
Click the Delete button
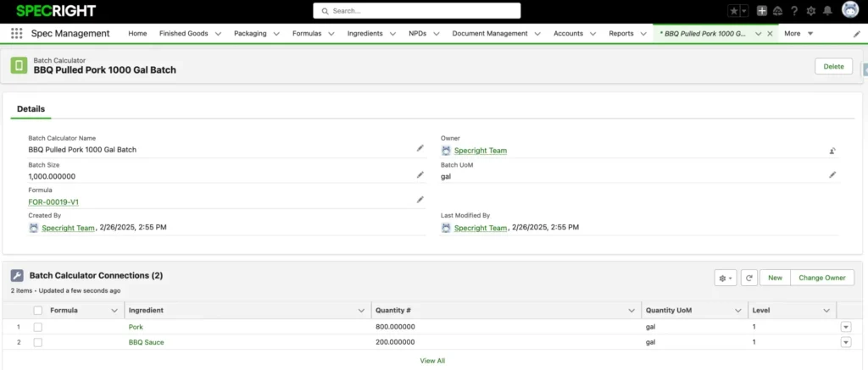(x=833, y=66)
